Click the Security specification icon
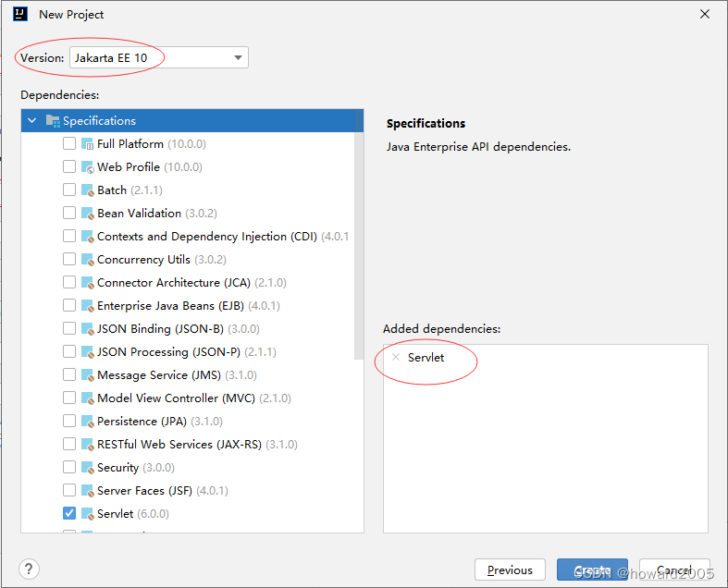This screenshot has width=728, height=588. click(87, 468)
